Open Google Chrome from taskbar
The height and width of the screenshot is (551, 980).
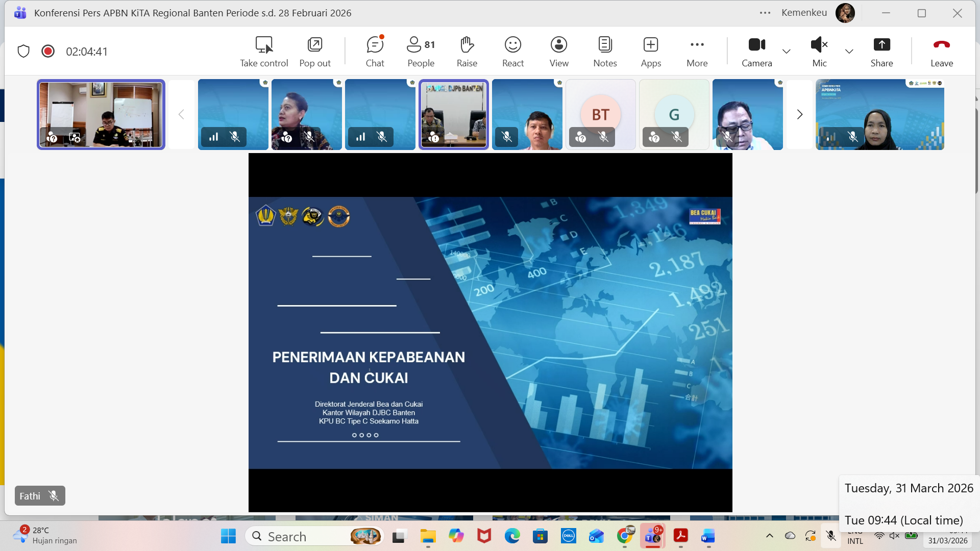624,536
